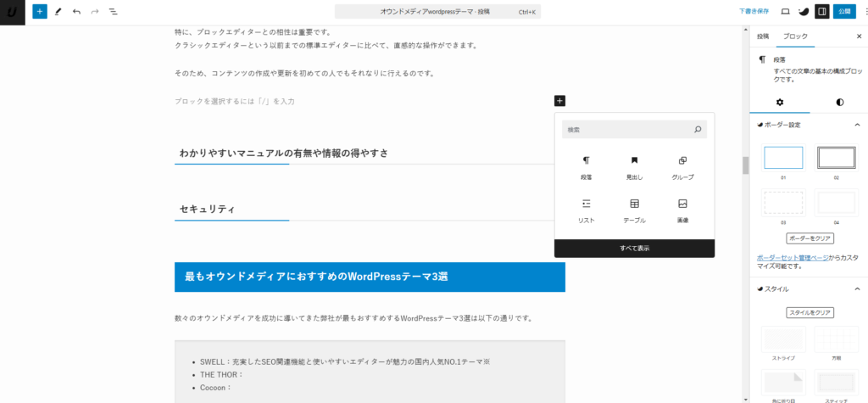Viewport: 868px width, 403px height.
Task: Click the Cocoon list item
Action: [215, 388]
